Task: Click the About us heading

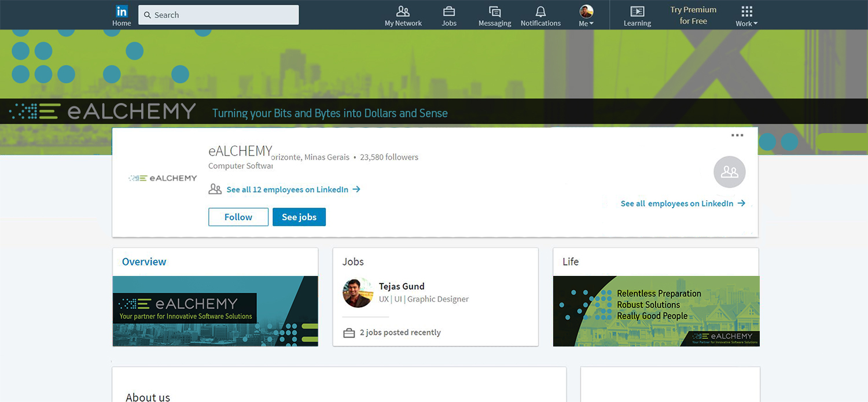Action: point(148,397)
